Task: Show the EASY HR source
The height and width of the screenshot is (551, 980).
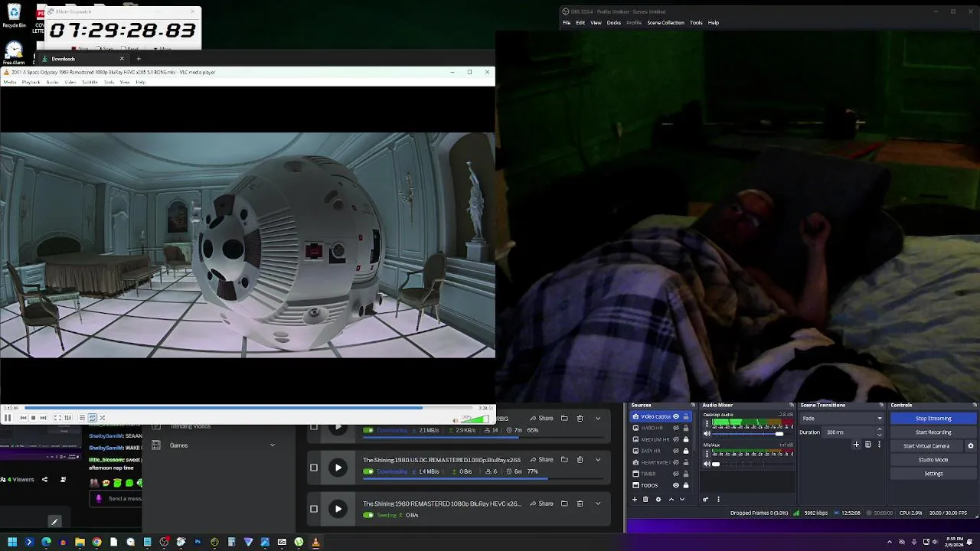Action: coord(676,451)
